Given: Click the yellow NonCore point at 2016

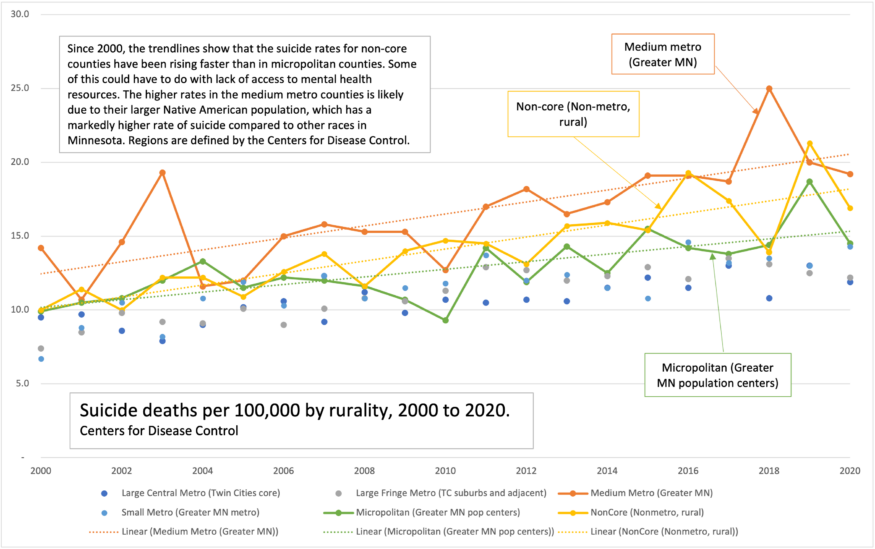Looking at the screenshot, I should click(x=688, y=174).
